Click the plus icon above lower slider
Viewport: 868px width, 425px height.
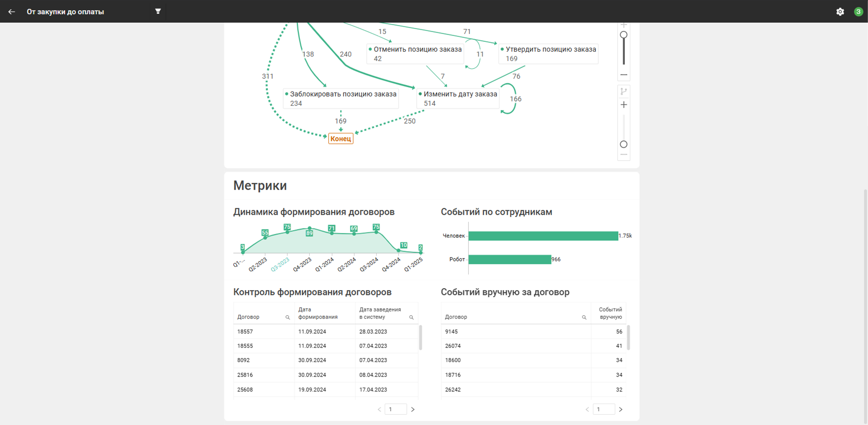[624, 105]
